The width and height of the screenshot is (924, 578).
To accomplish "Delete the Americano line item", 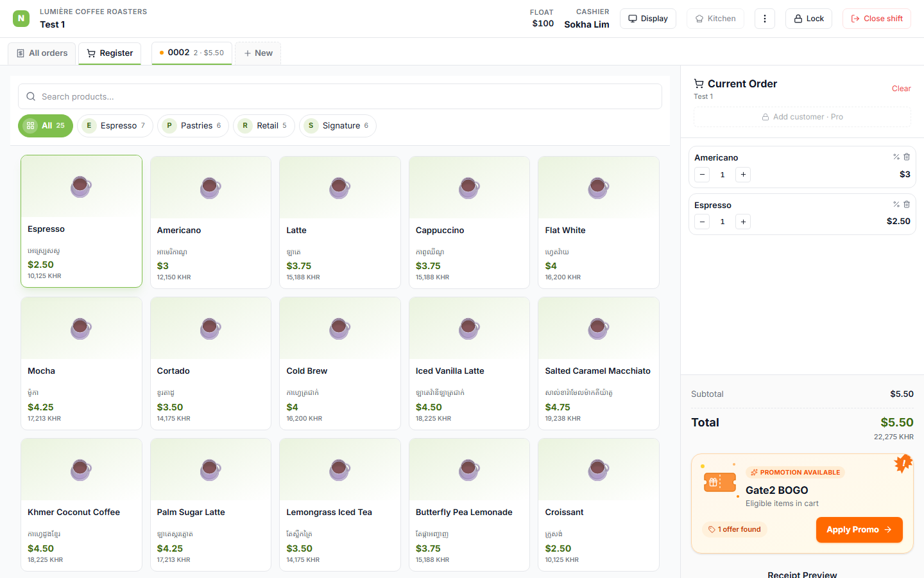I will pos(907,157).
